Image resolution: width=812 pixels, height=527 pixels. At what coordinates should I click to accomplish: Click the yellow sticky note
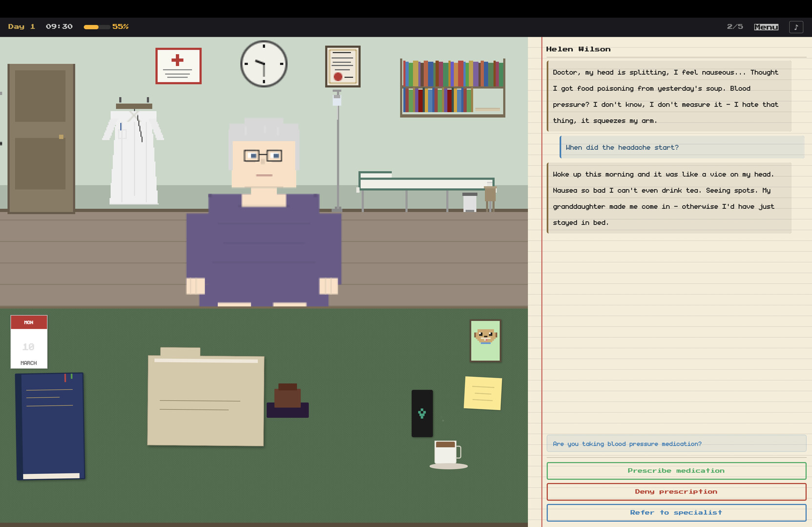pyautogui.click(x=482, y=393)
